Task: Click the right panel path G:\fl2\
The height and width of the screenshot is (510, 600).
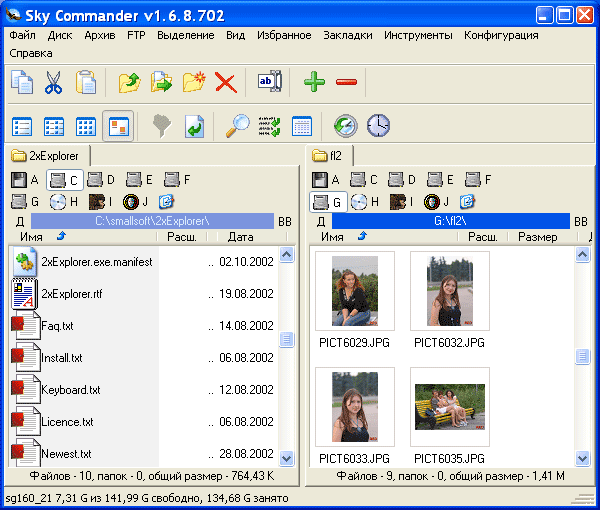Action: point(451,221)
